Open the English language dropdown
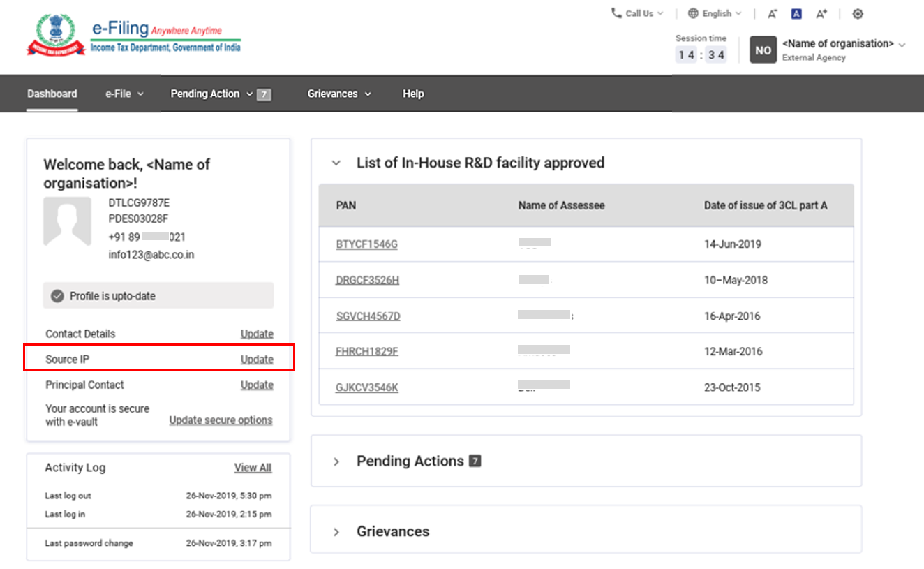Viewport: 924px width, 569px height. coord(715,13)
